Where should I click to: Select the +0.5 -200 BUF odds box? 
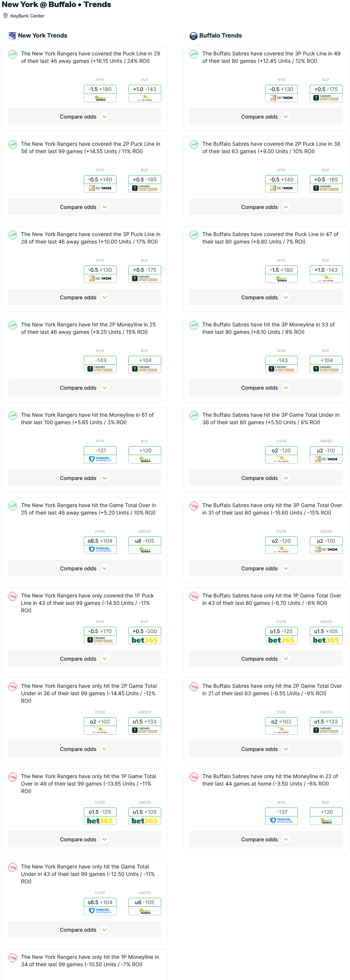144,632
